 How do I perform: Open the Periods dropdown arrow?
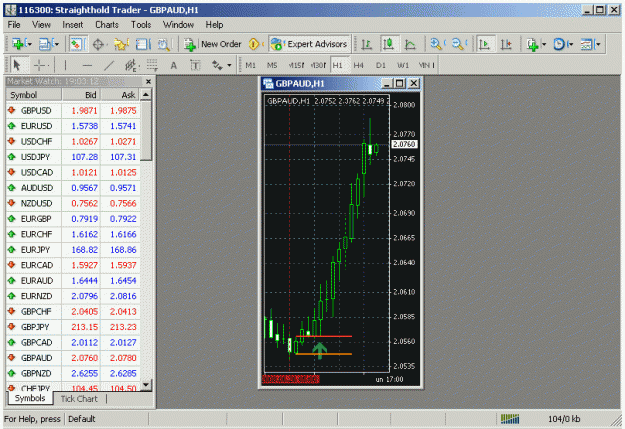click(x=571, y=44)
